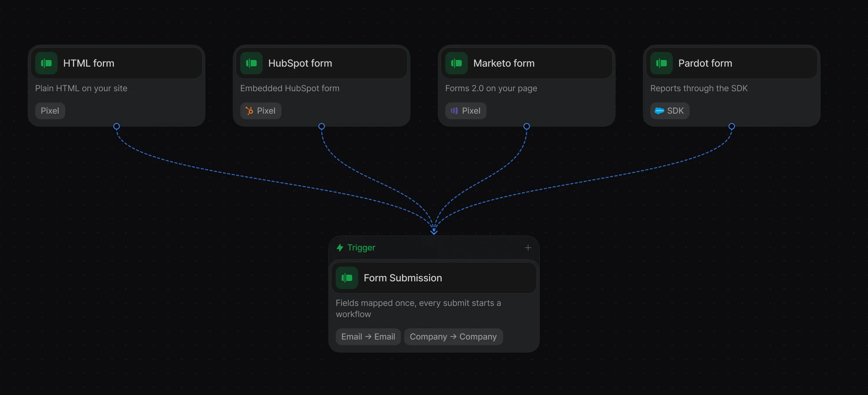
Task: Select the Pardot form node title
Action: 705,63
